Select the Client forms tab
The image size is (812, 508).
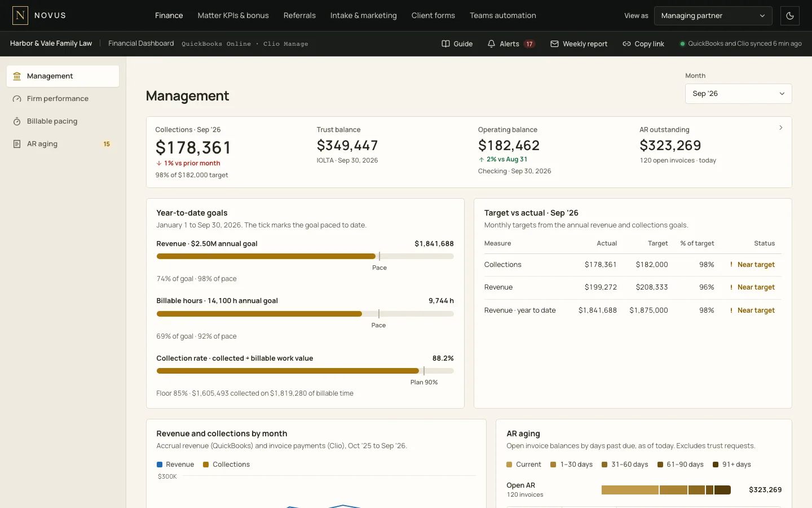(x=433, y=15)
